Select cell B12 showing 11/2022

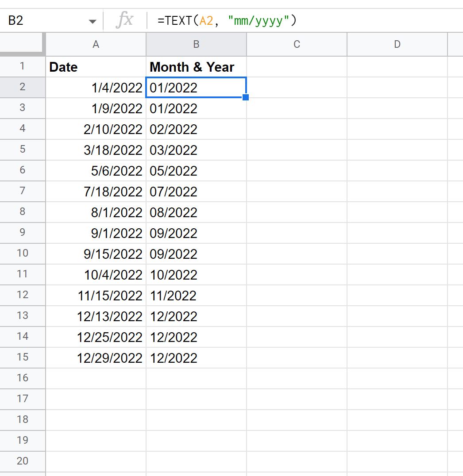196,296
